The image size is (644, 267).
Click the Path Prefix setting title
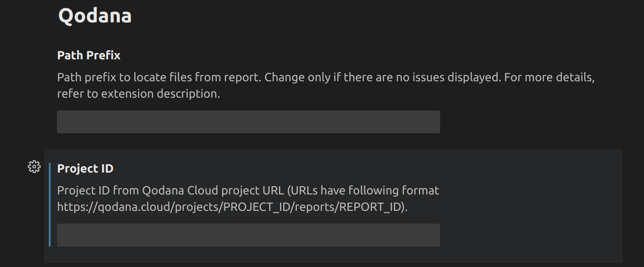pos(89,55)
